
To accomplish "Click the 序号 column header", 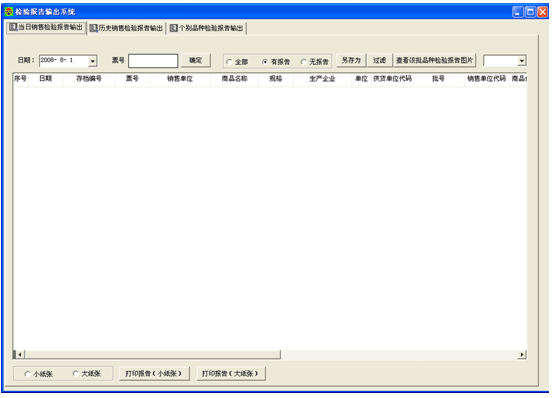I will tap(20, 79).
